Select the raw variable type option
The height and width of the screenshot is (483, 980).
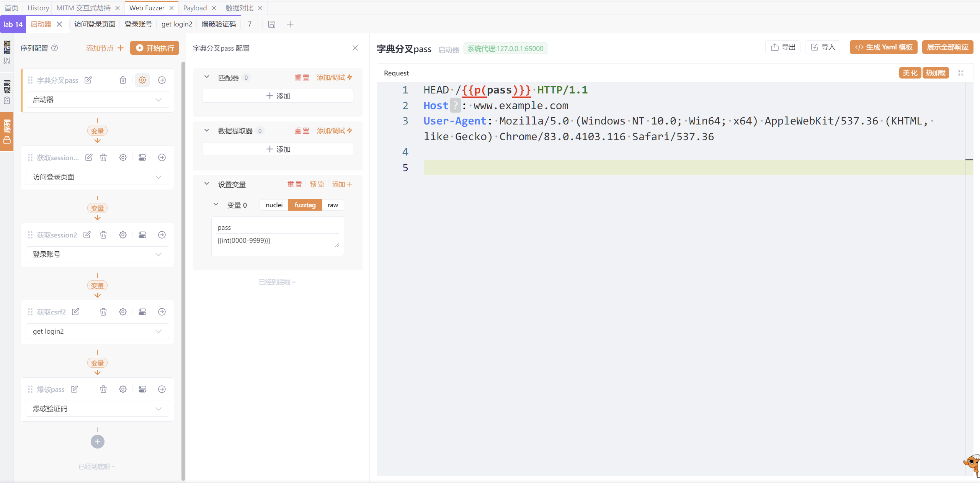coord(332,205)
